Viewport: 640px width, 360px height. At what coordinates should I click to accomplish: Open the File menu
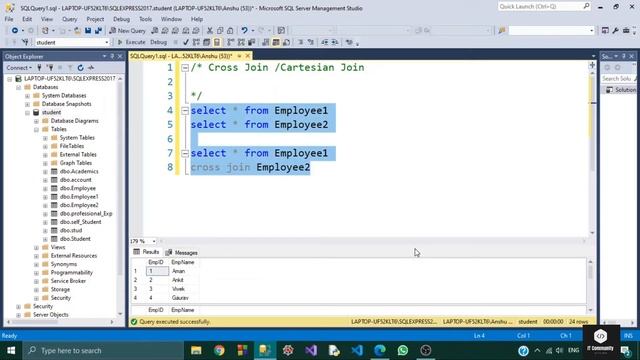(9, 19)
